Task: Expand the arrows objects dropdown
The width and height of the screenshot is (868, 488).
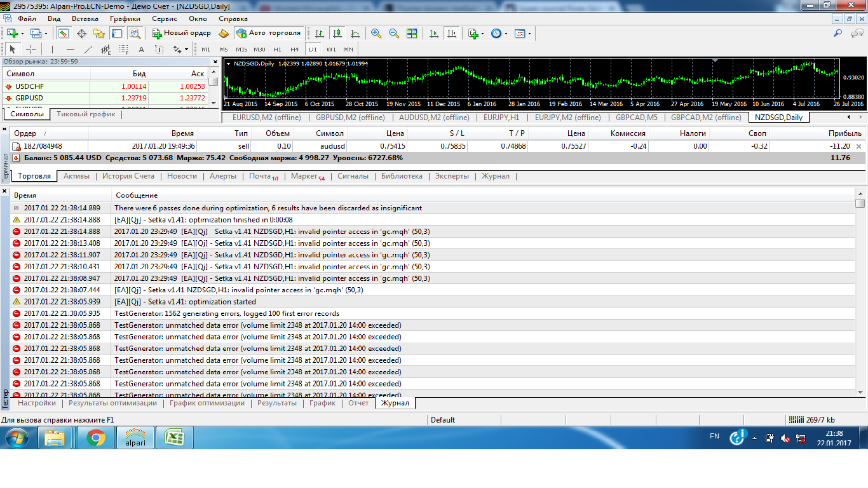Action: click(x=186, y=49)
